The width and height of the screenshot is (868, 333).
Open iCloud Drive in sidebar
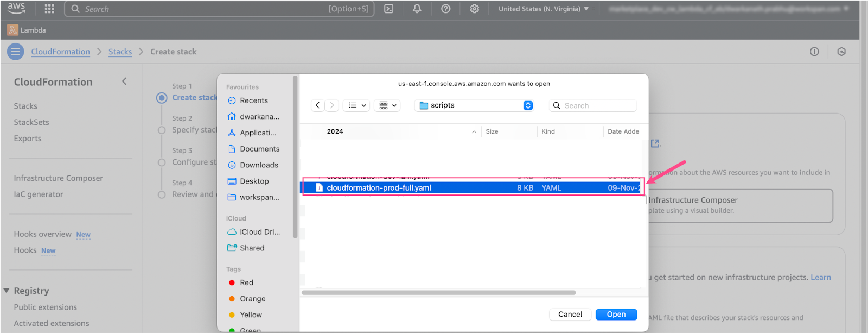coord(254,232)
